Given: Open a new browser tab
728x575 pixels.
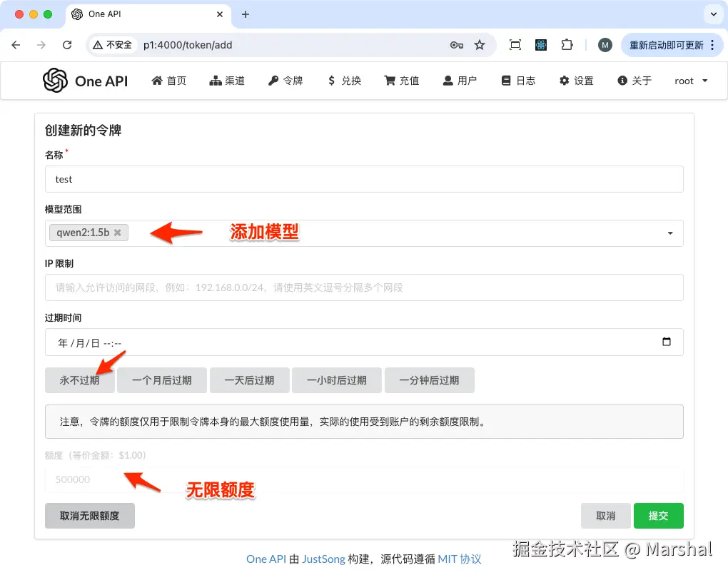Looking at the screenshot, I should click(x=245, y=14).
